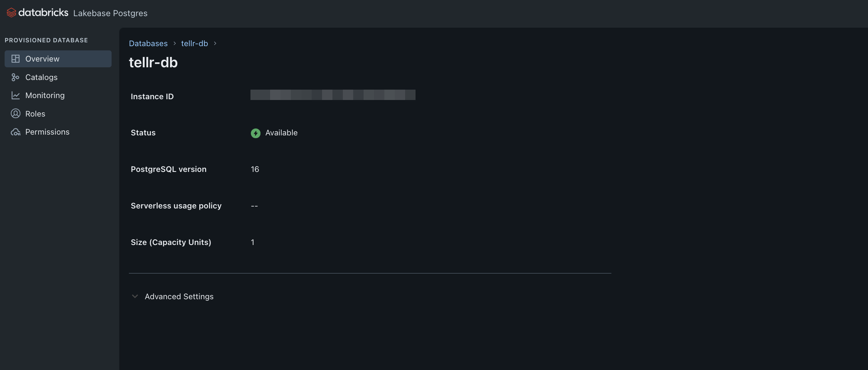Click the Overview grid icon
The height and width of the screenshot is (370, 868).
click(15, 59)
